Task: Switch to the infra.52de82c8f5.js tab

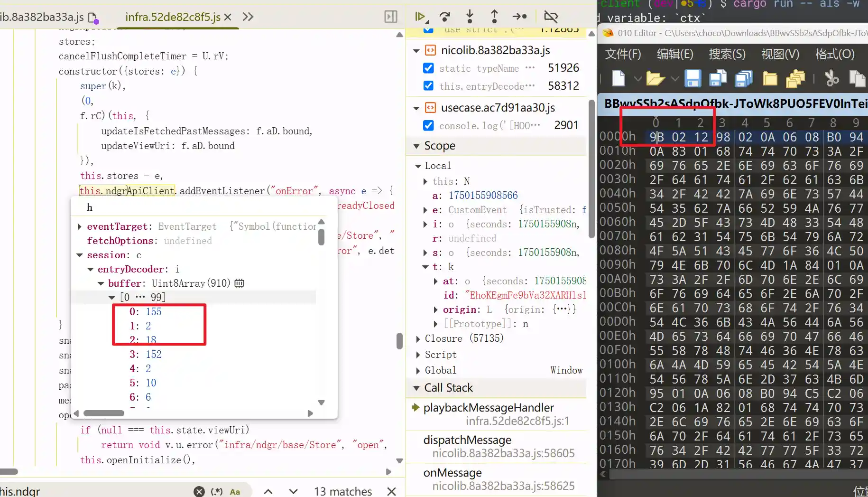Action: coord(173,17)
